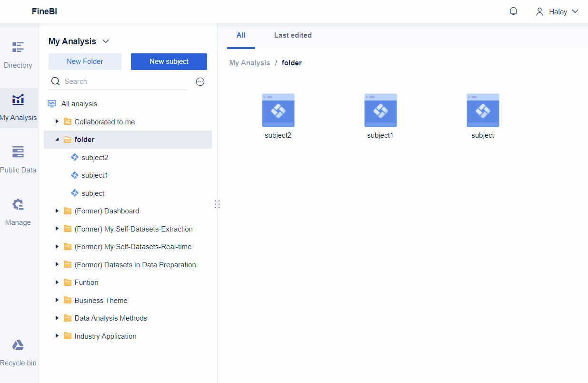The width and height of the screenshot is (588, 383).
Task: Expand the Collaborated to me node
Action: pos(57,121)
